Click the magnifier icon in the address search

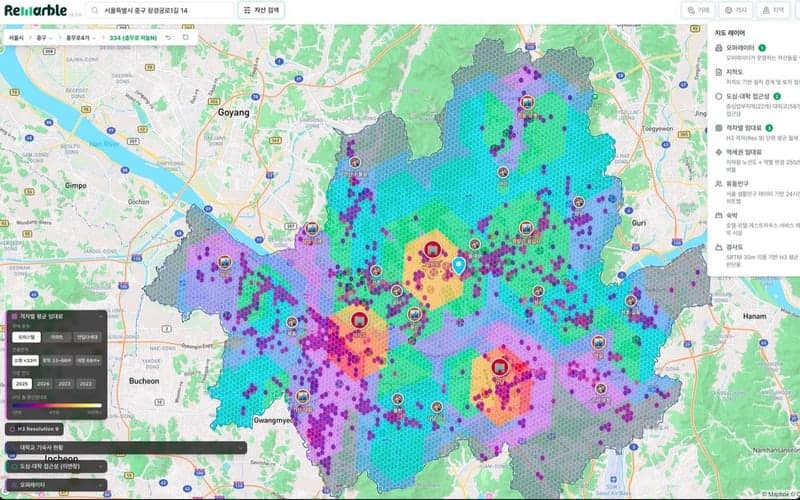[x=95, y=10]
